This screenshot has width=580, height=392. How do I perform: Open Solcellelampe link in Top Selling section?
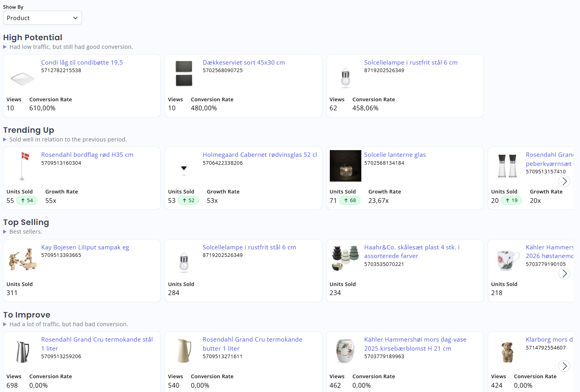[x=249, y=247]
